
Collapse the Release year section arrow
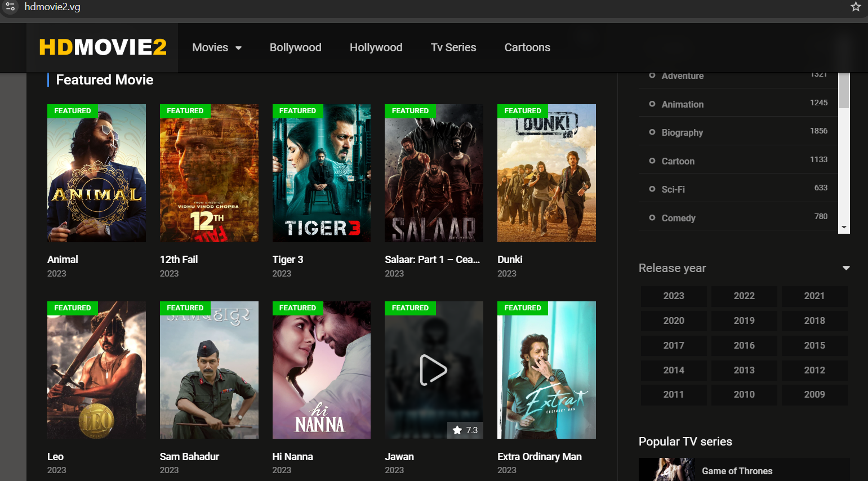pos(846,268)
